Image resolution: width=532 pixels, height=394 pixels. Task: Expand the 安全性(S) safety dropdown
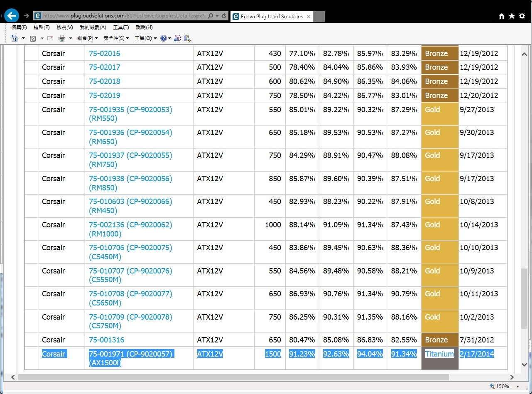tap(116, 38)
